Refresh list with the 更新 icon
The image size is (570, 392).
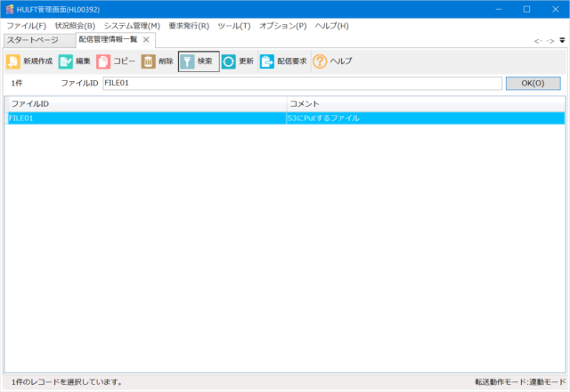click(x=229, y=61)
